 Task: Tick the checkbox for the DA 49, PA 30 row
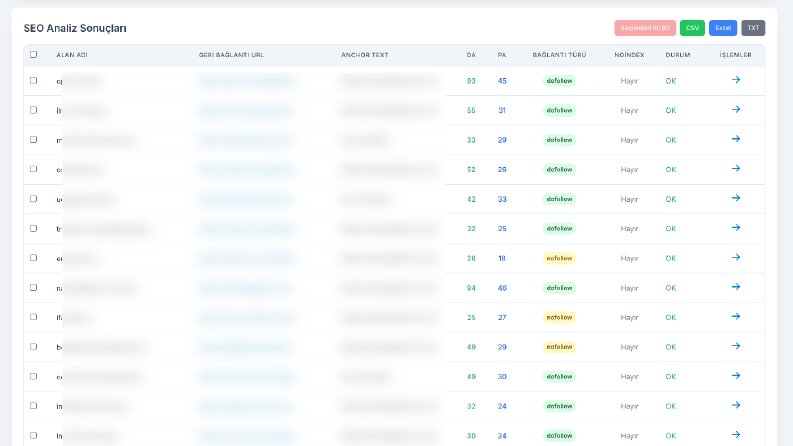pyautogui.click(x=33, y=376)
